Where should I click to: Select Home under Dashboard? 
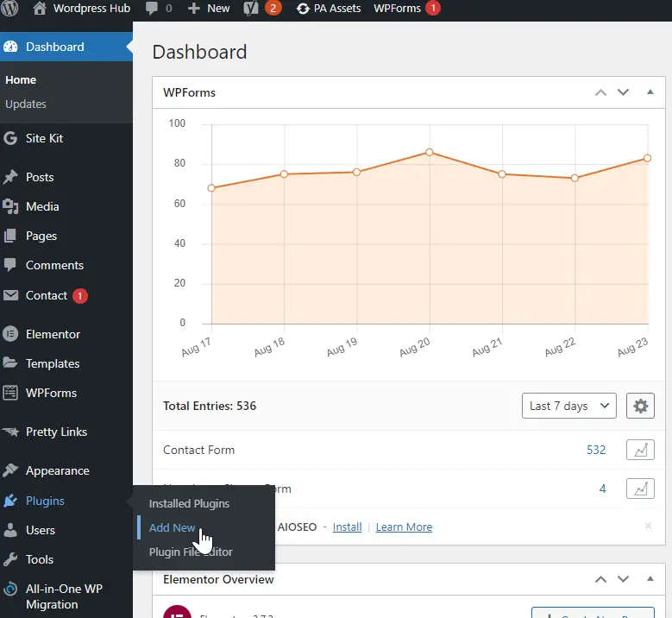[x=21, y=79]
